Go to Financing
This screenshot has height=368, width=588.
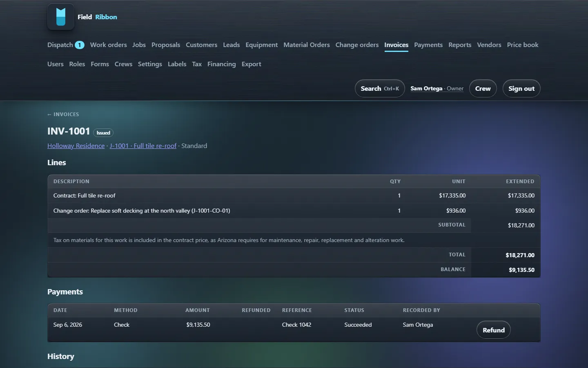tap(221, 64)
